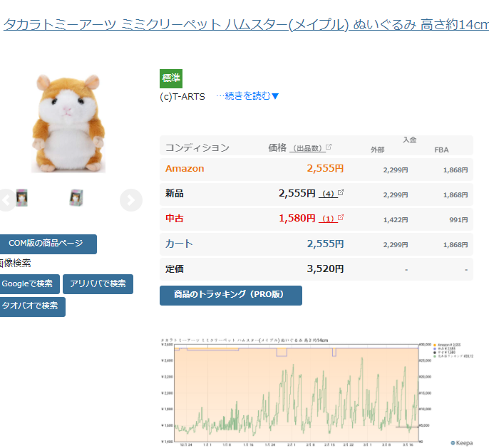The height and width of the screenshot is (448, 489).
Task: Click external link icon in 新品 row
Action: click(341, 192)
